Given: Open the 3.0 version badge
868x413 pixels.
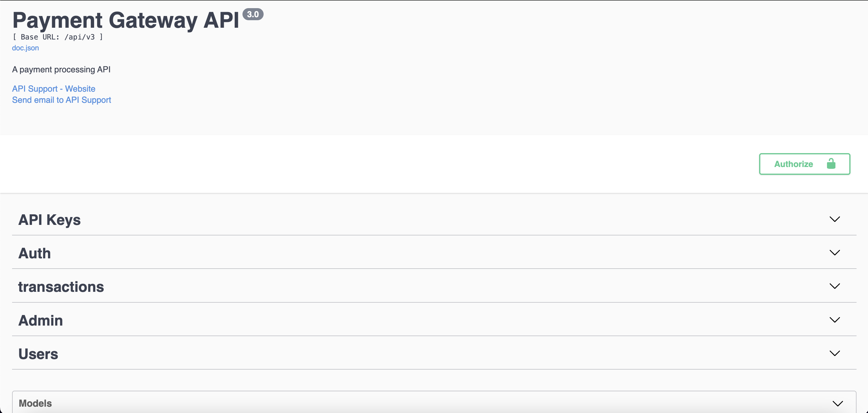Looking at the screenshot, I should click(253, 14).
